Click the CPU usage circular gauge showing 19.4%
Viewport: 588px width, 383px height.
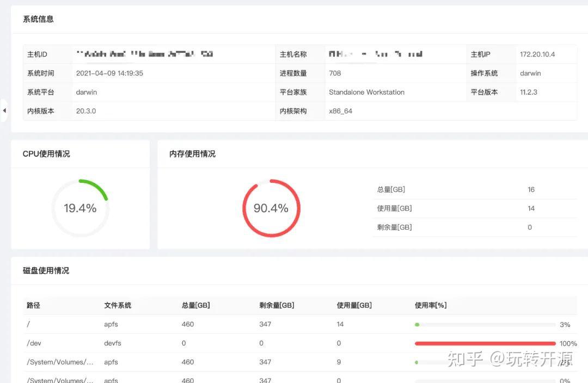point(81,207)
